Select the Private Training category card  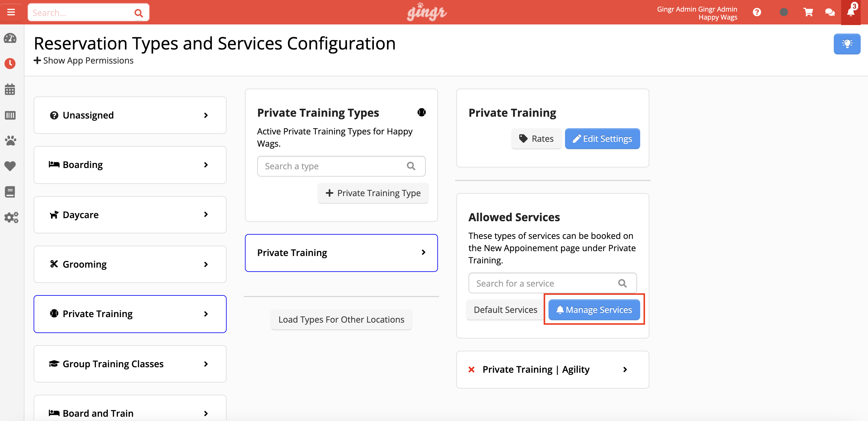[130, 314]
